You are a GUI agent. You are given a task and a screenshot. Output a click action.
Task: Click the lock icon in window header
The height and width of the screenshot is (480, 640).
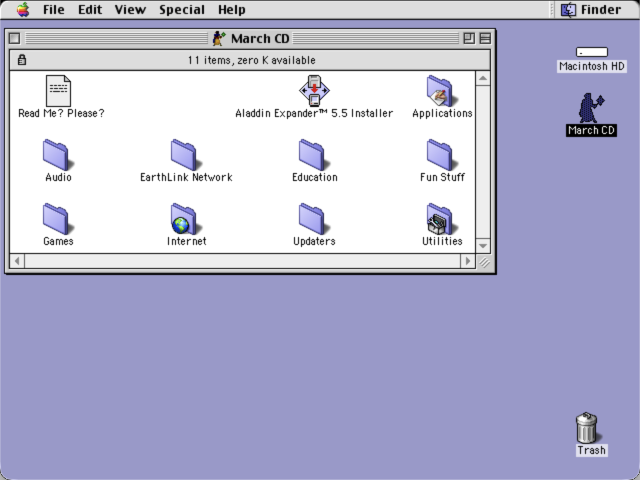pyautogui.click(x=22, y=60)
